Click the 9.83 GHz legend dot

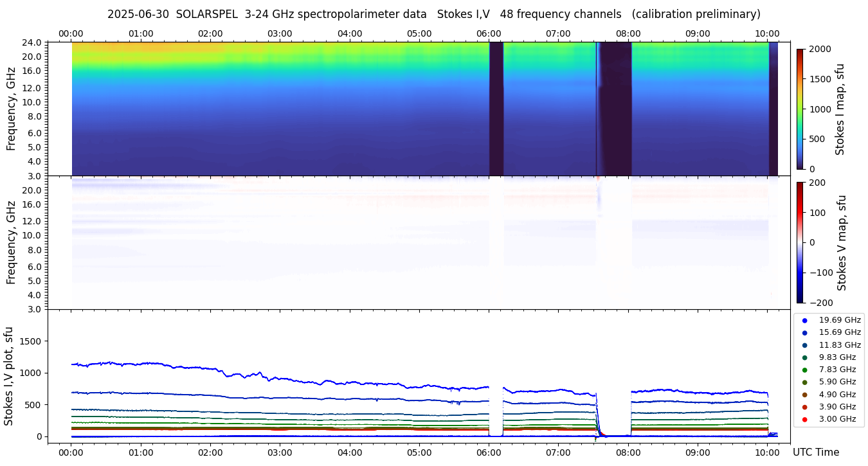pos(804,357)
